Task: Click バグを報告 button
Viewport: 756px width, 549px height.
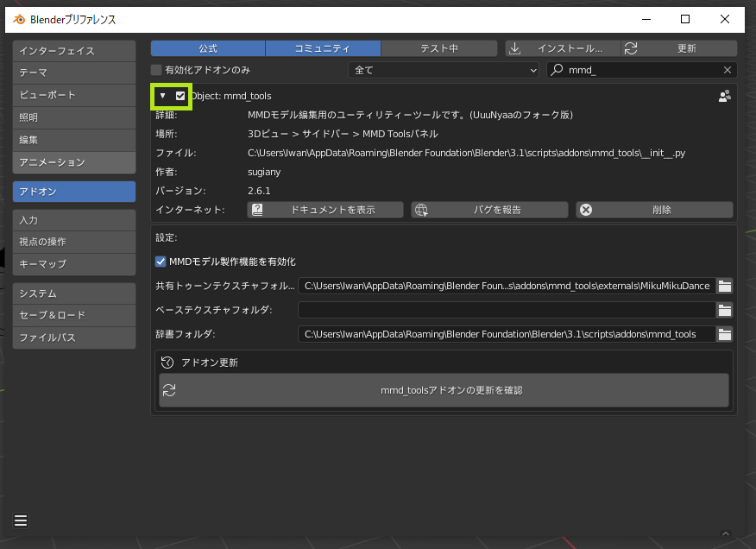Action: pos(489,210)
